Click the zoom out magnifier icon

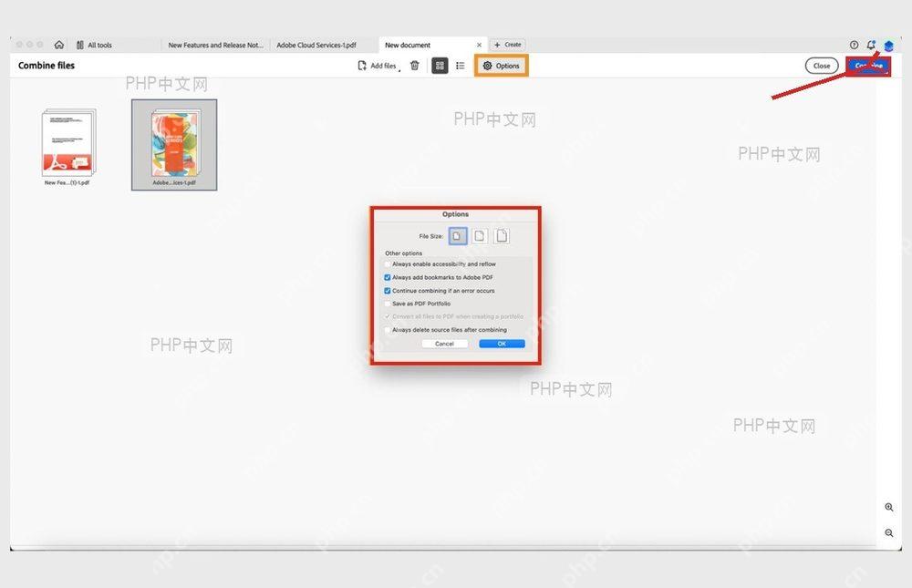click(x=888, y=532)
